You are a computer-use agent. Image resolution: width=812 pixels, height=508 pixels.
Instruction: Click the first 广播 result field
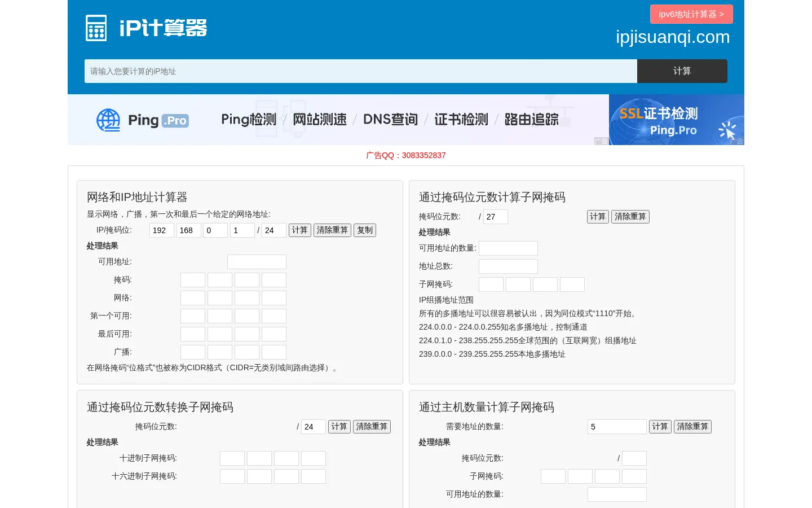pyautogui.click(x=193, y=352)
